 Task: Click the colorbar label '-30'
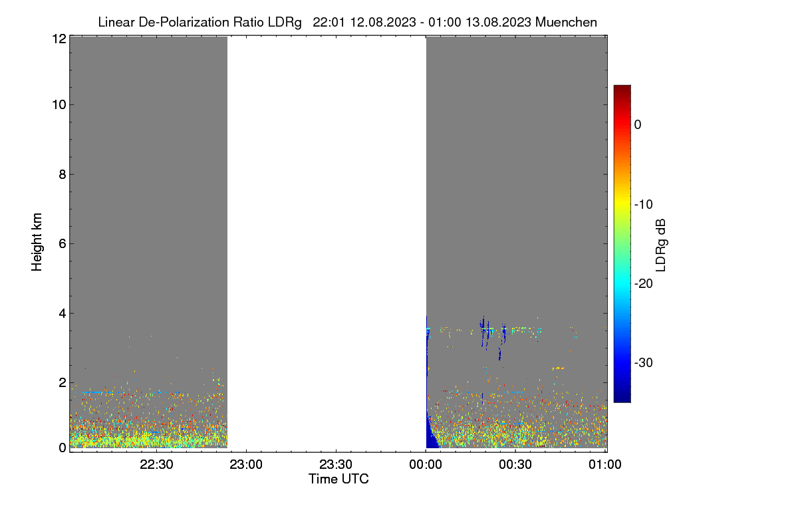point(643,363)
